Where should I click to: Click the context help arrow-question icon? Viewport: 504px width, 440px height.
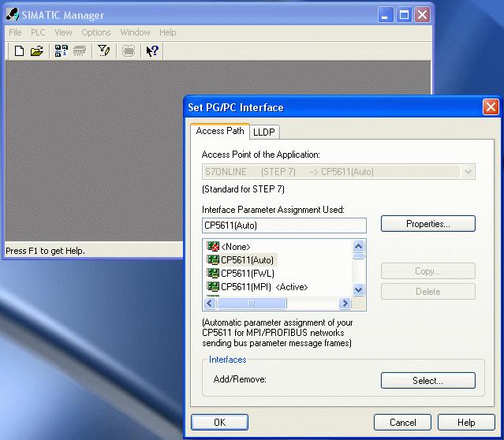[152, 50]
